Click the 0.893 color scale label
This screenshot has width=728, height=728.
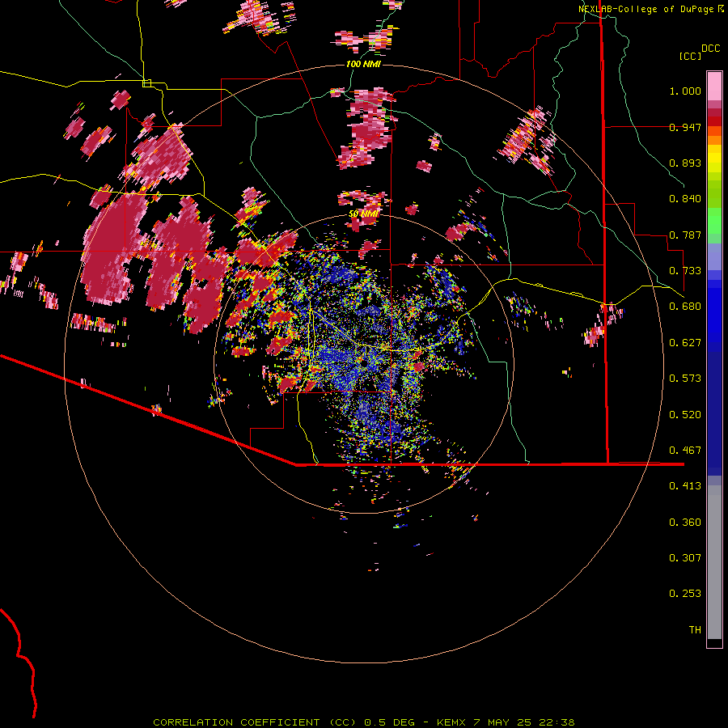tap(685, 163)
